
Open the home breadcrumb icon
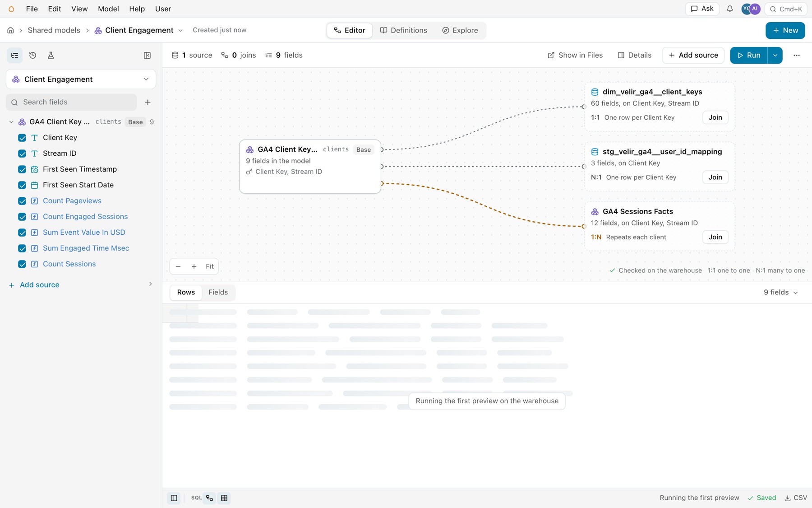pyautogui.click(x=10, y=30)
